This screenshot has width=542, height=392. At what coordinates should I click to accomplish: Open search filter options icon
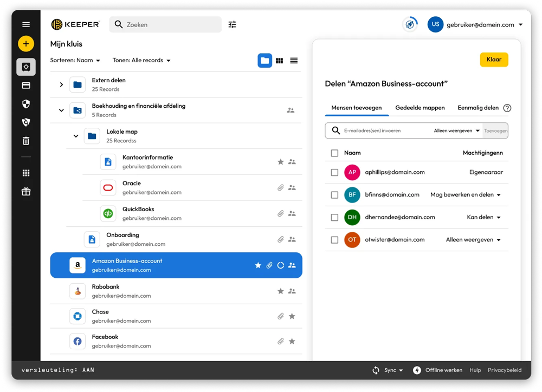pos(233,24)
